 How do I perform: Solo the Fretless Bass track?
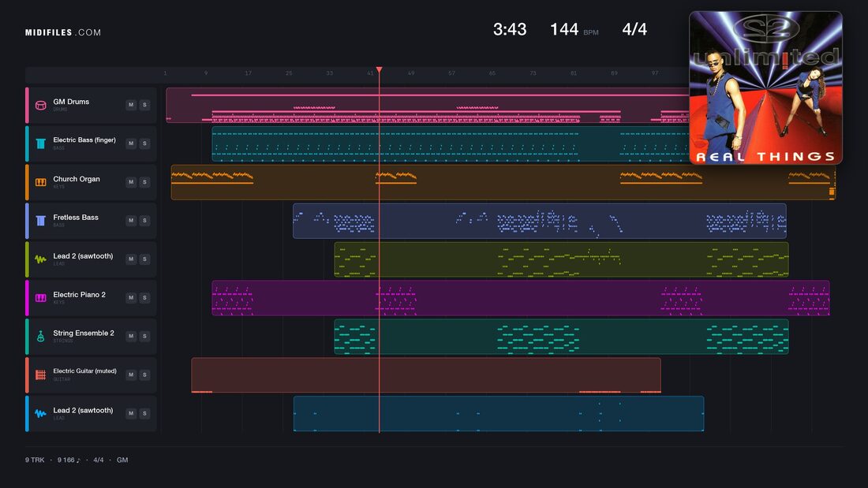pos(144,220)
